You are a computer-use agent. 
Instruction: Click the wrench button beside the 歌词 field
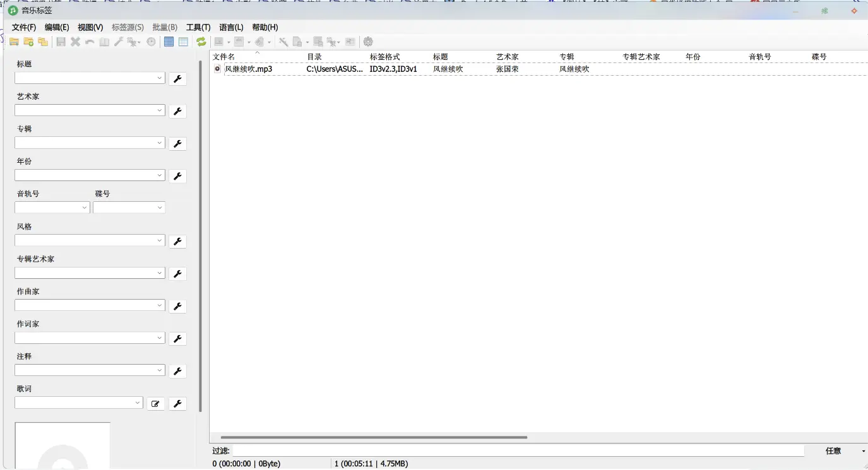click(177, 404)
